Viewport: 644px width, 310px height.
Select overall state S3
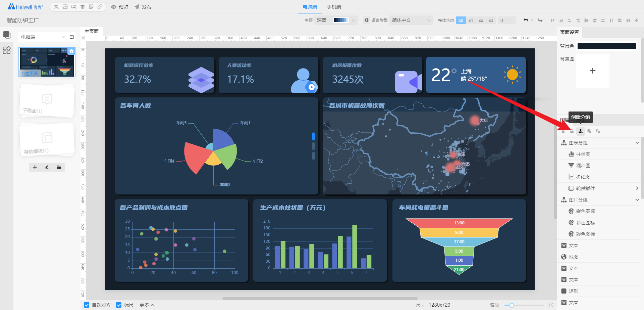(491, 20)
